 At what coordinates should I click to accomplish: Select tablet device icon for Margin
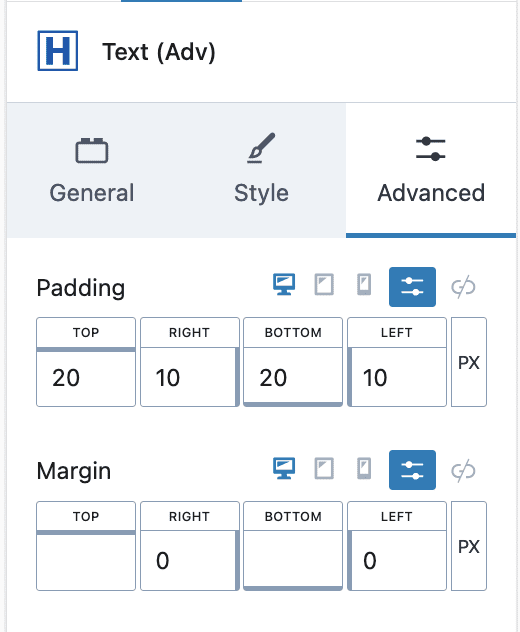(x=324, y=468)
